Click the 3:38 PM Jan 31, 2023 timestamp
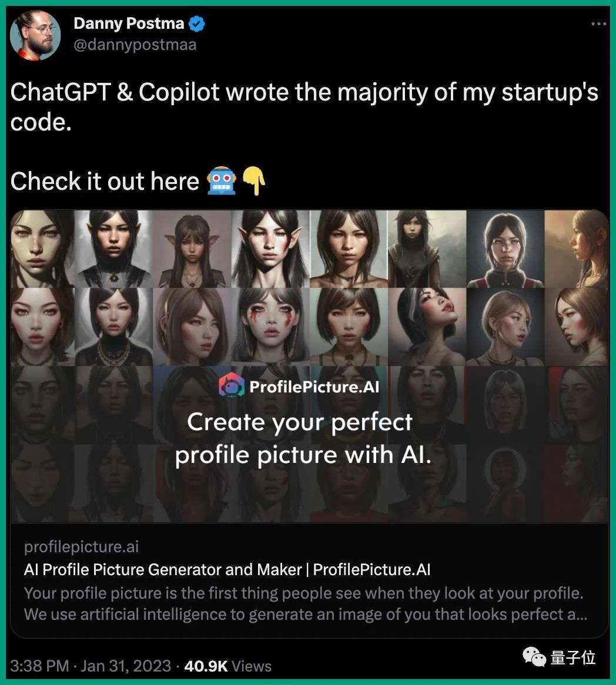The height and width of the screenshot is (685, 616). coord(91,666)
